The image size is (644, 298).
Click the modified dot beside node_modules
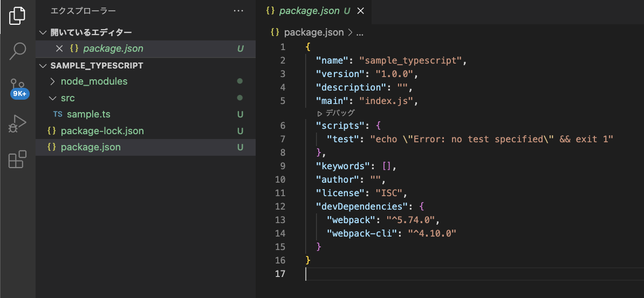240,81
